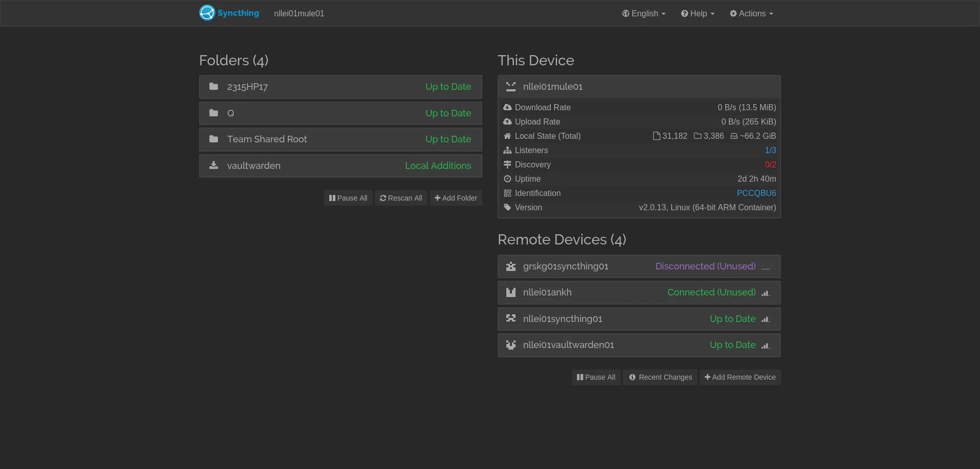The width and height of the screenshot is (980, 469).
Task: Open the PCCQBU6 identification link
Action: click(x=756, y=193)
